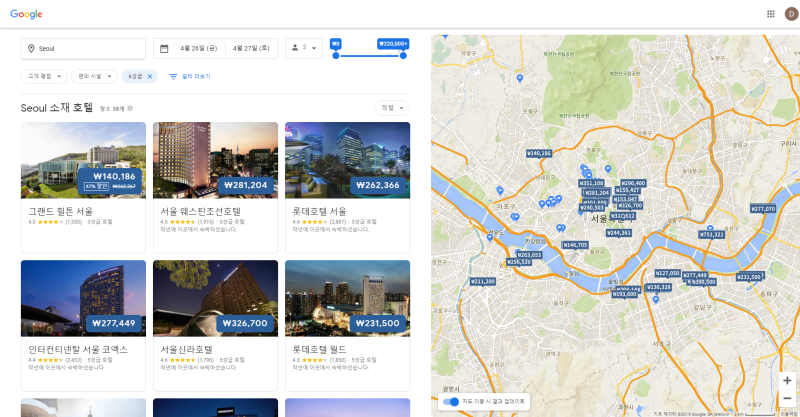This screenshot has width=800, height=417.
Task: Select the ₩159,427 map price marker
Action: 628,190
